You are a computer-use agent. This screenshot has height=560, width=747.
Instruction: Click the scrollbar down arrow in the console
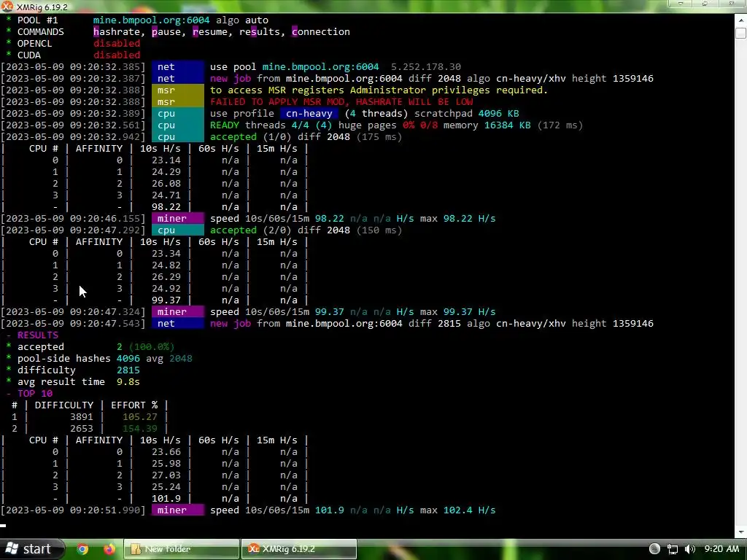pyautogui.click(x=741, y=532)
